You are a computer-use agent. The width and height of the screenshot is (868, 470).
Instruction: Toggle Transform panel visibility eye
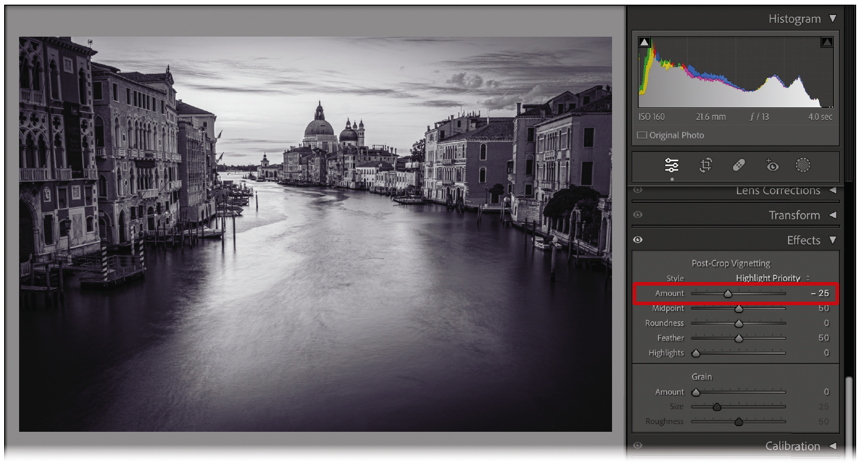click(x=638, y=215)
